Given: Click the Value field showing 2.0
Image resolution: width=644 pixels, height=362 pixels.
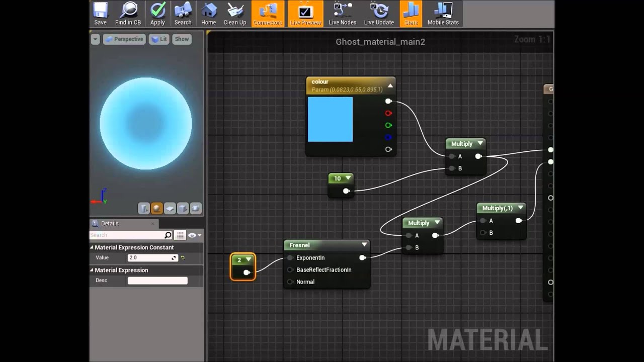Looking at the screenshot, I should 153,257.
